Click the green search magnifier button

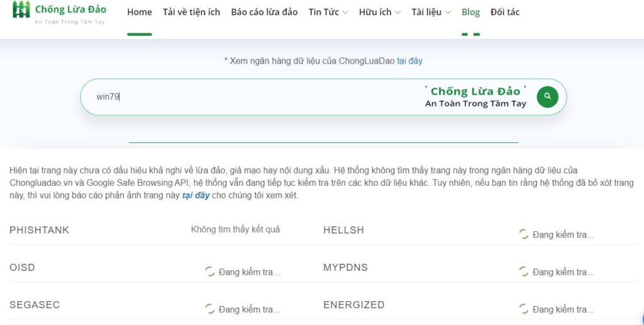coord(547,96)
